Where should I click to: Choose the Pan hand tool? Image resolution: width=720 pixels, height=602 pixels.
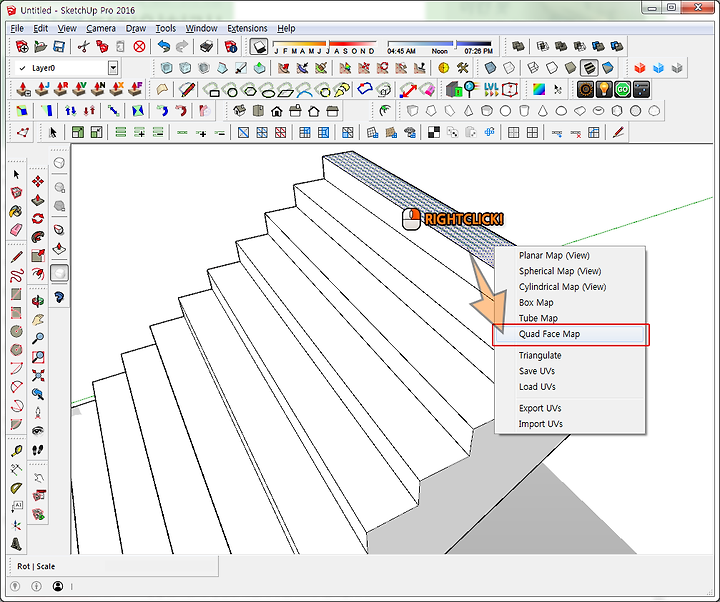tap(38, 320)
